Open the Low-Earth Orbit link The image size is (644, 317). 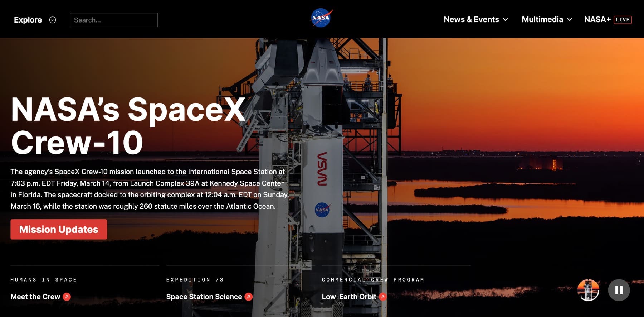coord(349,297)
